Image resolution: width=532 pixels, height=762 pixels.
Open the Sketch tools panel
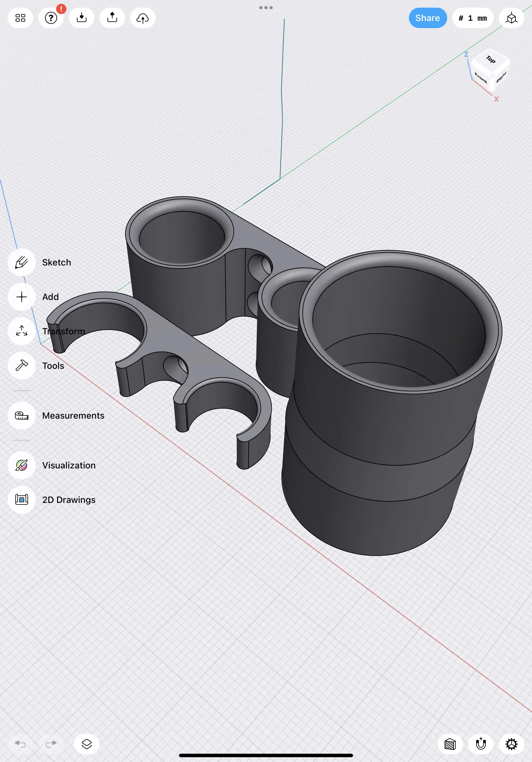coord(21,262)
